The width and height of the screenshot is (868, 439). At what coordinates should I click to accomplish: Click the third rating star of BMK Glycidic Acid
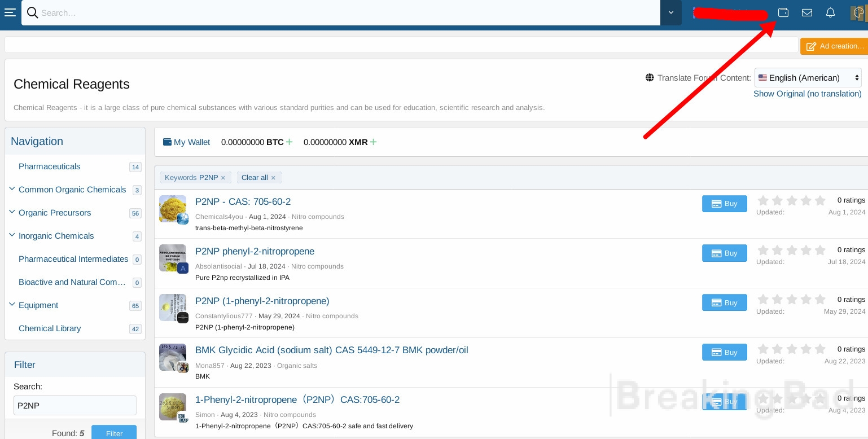pos(792,349)
